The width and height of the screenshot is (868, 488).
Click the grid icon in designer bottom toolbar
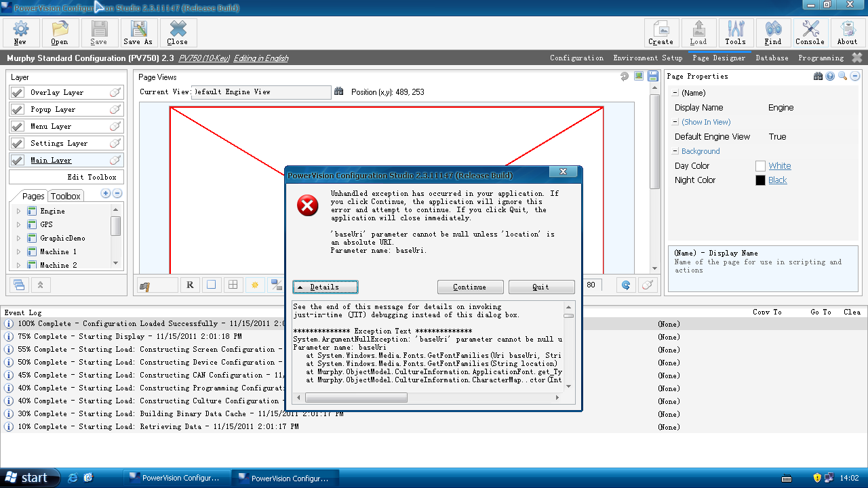click(233, 285)
